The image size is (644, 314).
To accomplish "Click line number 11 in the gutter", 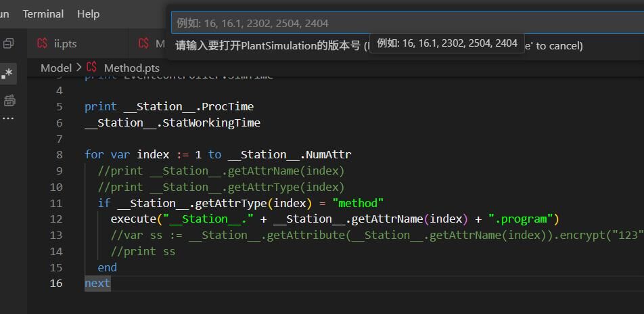I will click(x=55, y=203).
